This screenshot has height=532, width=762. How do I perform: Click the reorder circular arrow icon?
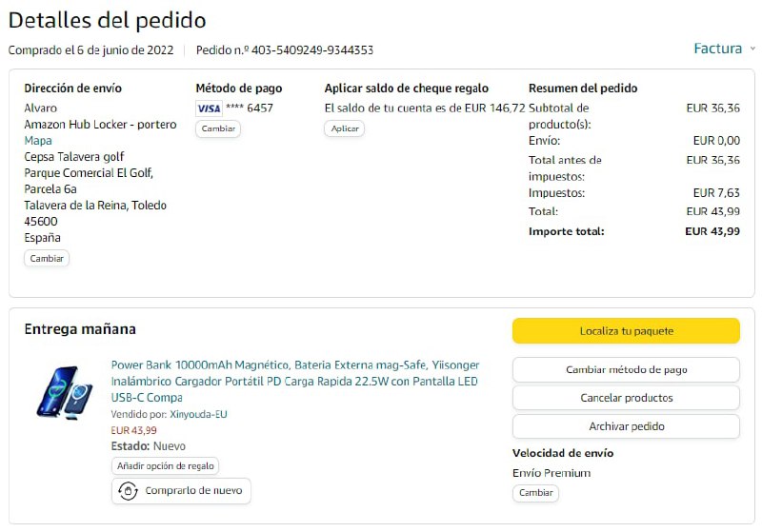point(128,491)
